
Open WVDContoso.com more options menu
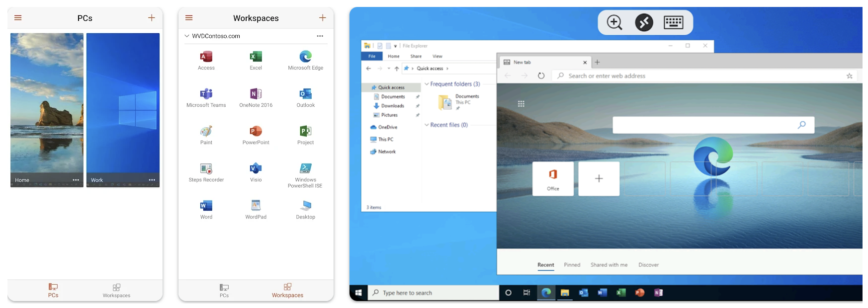pyautogui.click(x=320, y=36)
